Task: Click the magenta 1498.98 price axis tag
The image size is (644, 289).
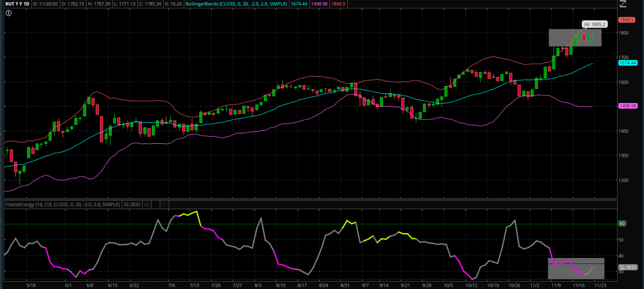Action: [x=627, y=106]
